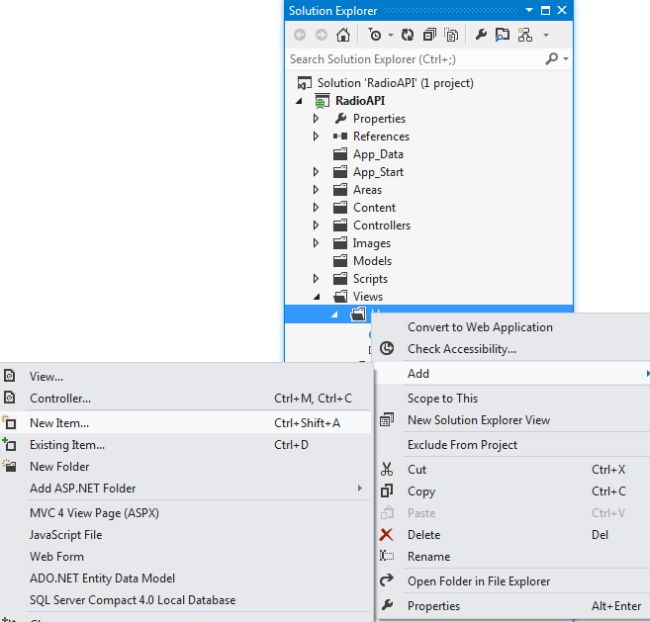Expand the Properties node
Viewport: 650px width, 622px height.
316,119
